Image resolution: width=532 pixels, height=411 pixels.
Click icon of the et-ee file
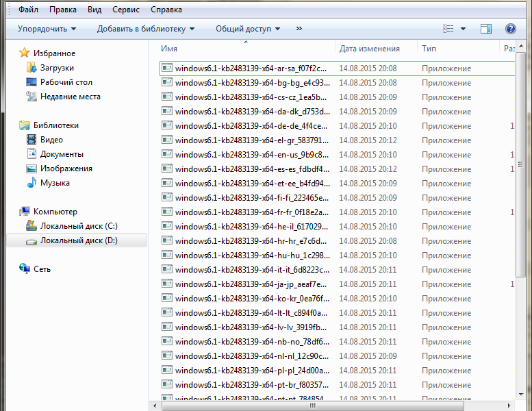tap(167, 183)
